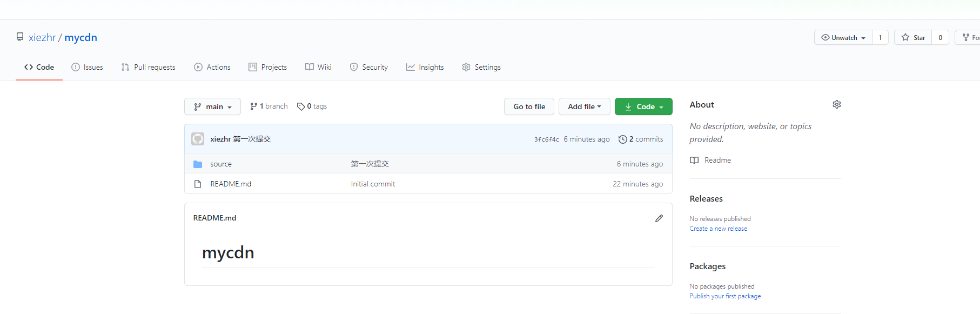Viewport: 980px width, 314px height.
Task: Expand the Add file dropdown
Action: [x=584, y=106]
